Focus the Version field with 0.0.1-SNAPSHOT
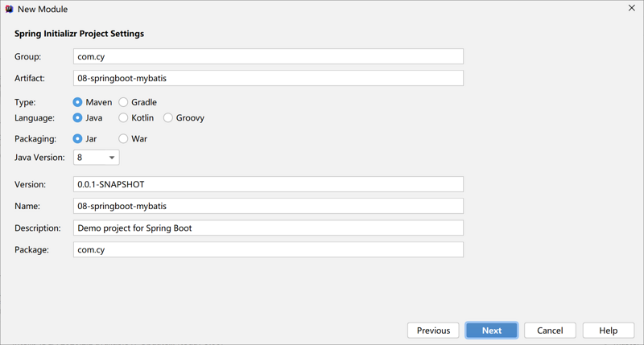Viewport: 644px width, 345px height. 268,184
